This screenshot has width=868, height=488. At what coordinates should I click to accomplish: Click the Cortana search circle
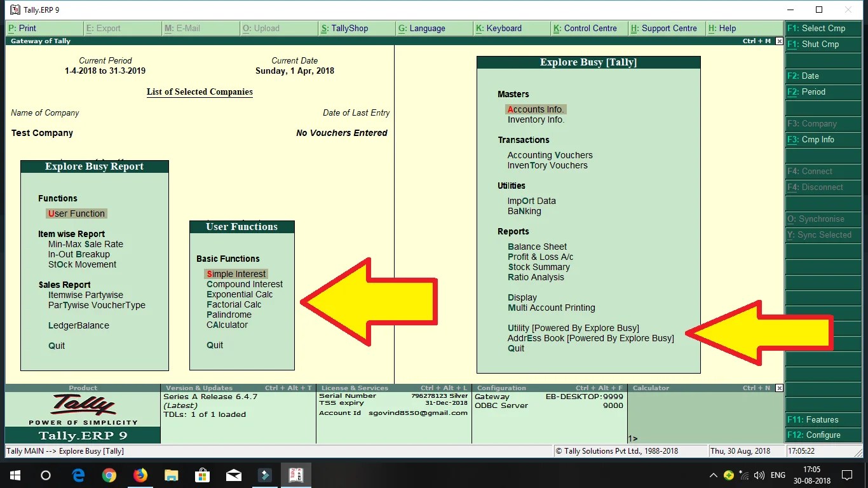point(44,475)
